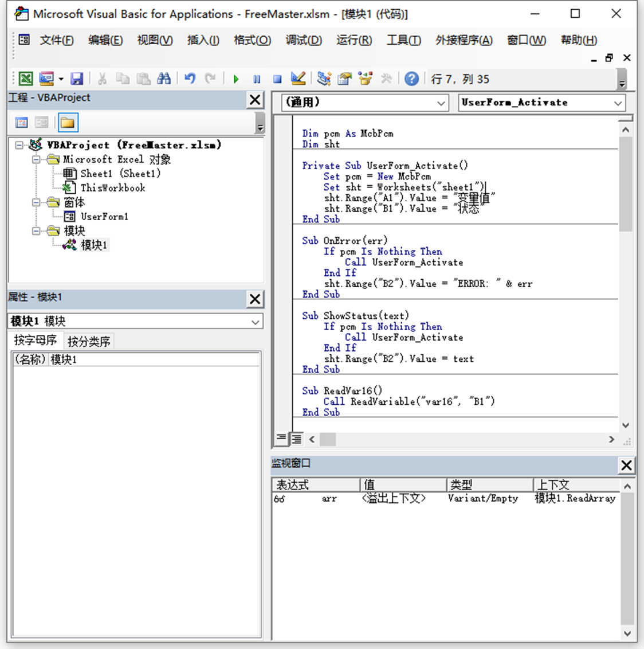This screenshot has width=644, height=649.
Task: Click the Toolbox wrench icon
Action: (x=386, y=78)
